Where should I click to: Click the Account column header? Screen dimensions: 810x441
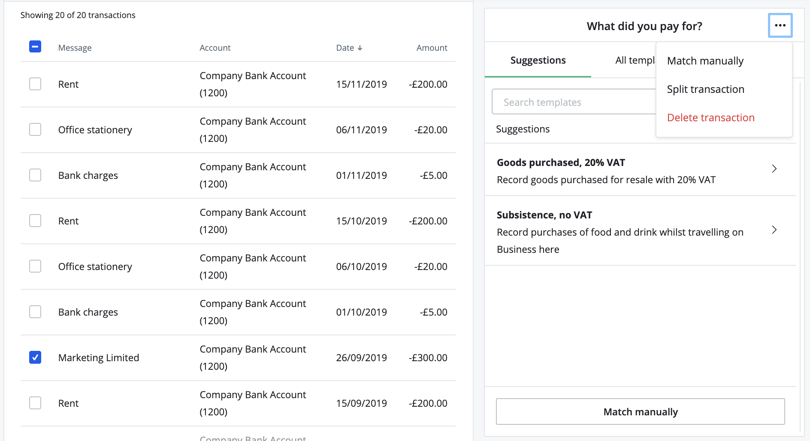tap(215, 48)
